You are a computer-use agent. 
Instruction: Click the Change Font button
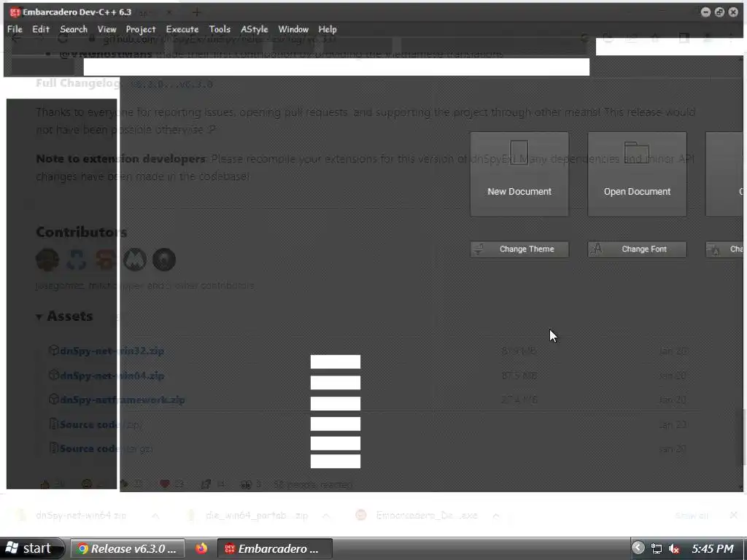[x=637, y=249]
